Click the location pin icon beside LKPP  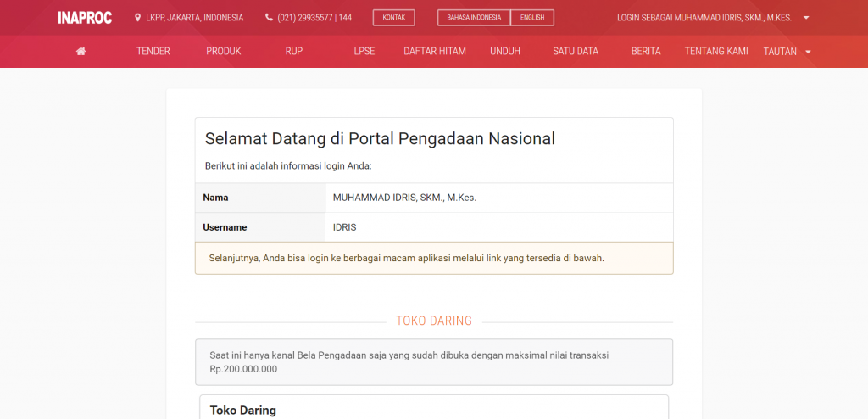point(138,18)
